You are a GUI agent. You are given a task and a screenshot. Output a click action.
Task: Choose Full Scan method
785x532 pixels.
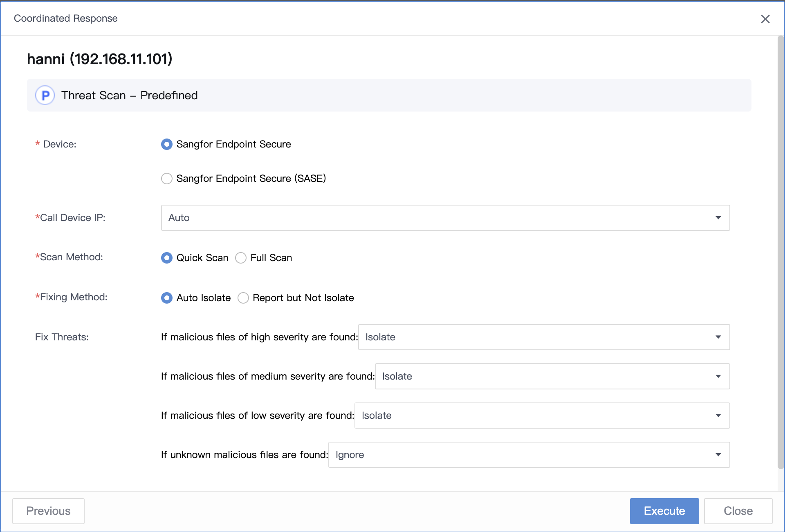click(241, 258)
